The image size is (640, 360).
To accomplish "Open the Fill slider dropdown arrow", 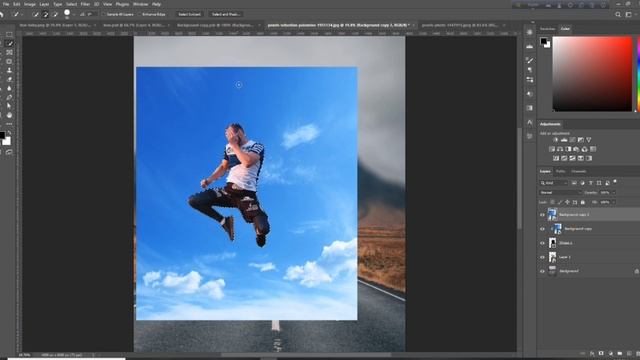I will click(613, 202).
